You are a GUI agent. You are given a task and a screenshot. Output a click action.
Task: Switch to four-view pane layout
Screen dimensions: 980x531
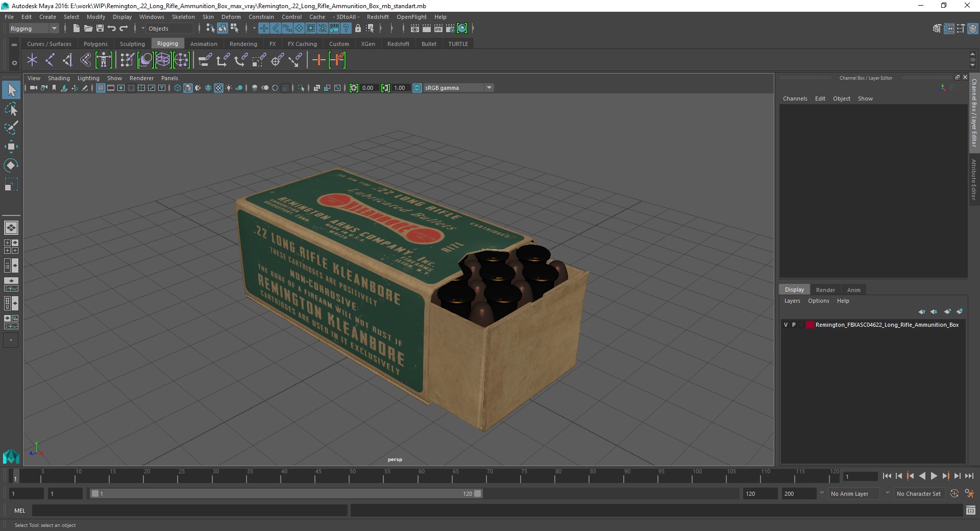(x=11, y=247)
